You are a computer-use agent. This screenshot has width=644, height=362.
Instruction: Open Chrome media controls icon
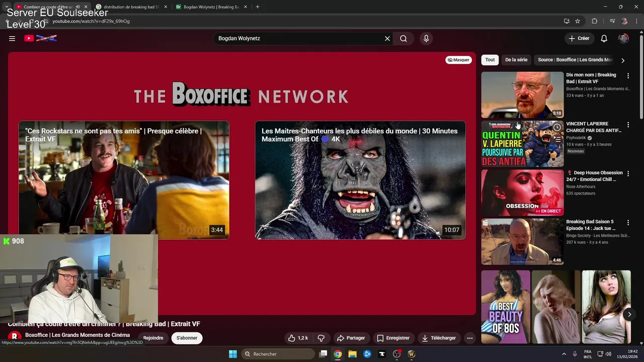pyautogui.click(x=612, y=21)
